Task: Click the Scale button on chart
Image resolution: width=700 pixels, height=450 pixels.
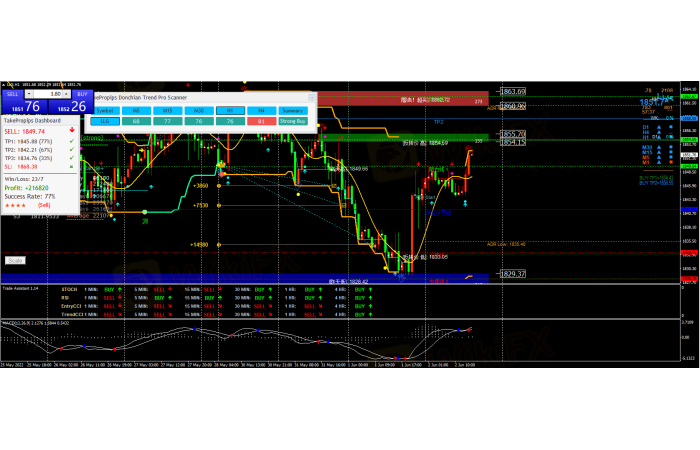Action: tap(15, 260)
